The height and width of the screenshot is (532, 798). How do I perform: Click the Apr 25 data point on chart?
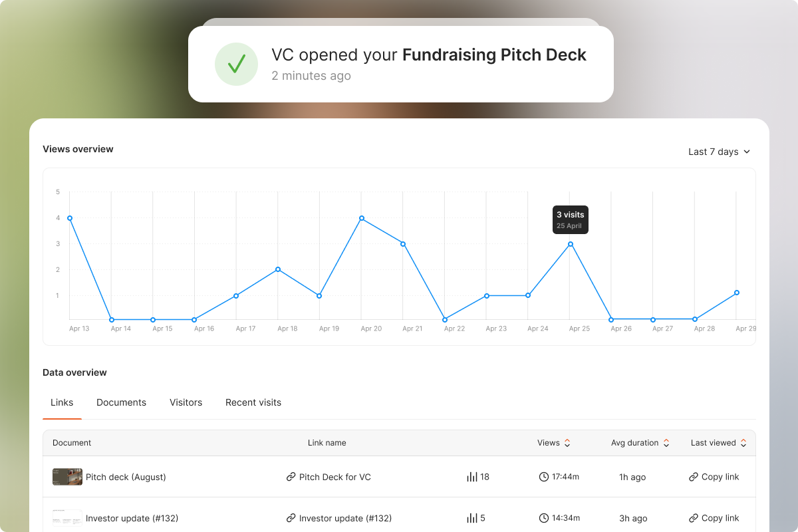[571, 244]
